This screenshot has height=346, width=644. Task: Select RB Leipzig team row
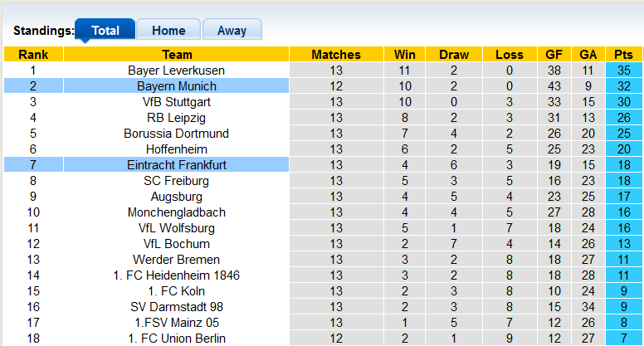pos(177,118)
